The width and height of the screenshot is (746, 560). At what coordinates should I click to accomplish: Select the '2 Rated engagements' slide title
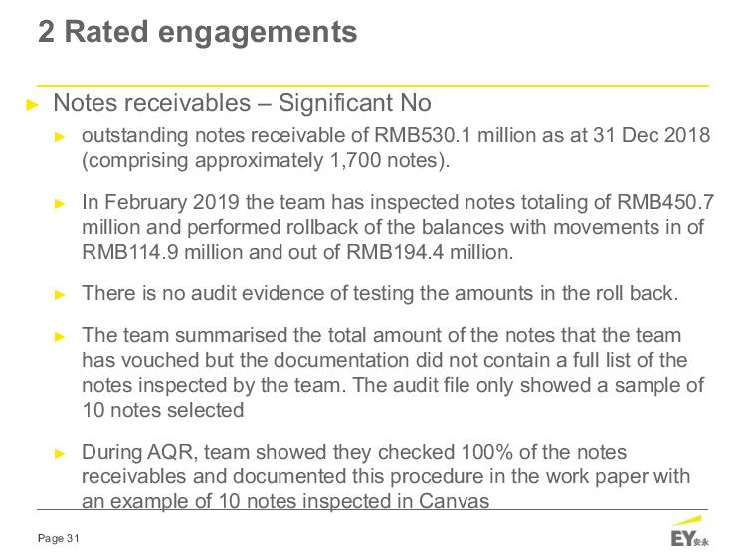(198, 32)
